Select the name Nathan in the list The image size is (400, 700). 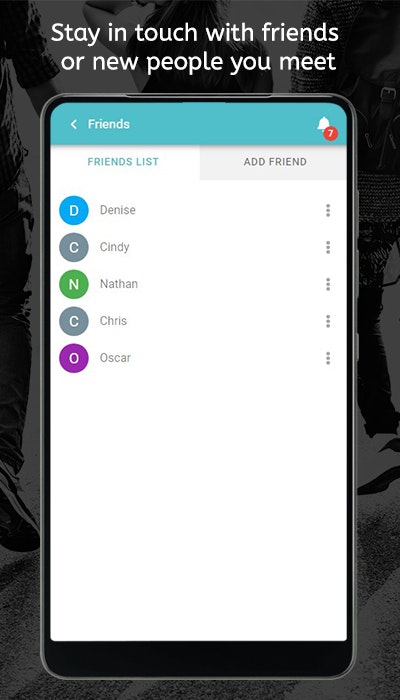click(119, 284)
